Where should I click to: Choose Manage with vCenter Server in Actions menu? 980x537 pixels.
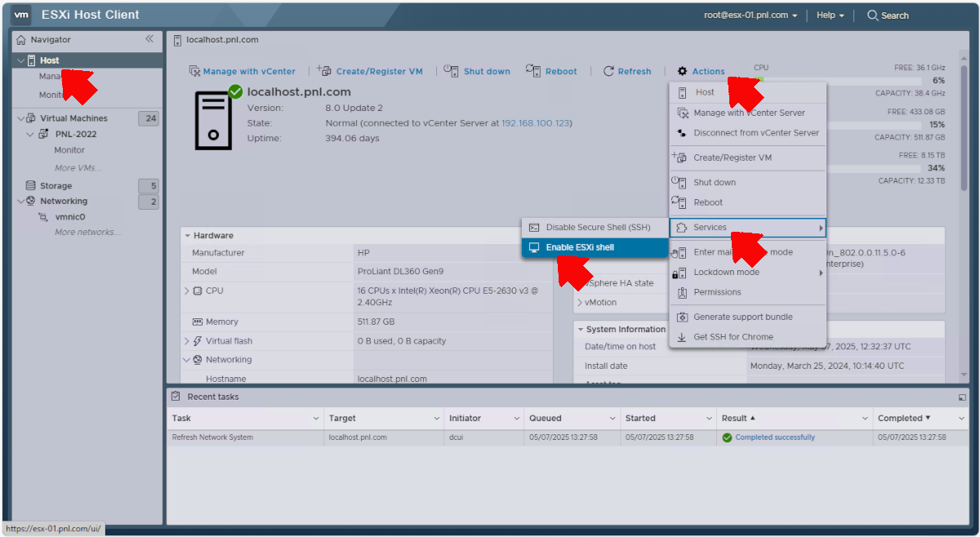pyautogui.click(x=747, y=113)
